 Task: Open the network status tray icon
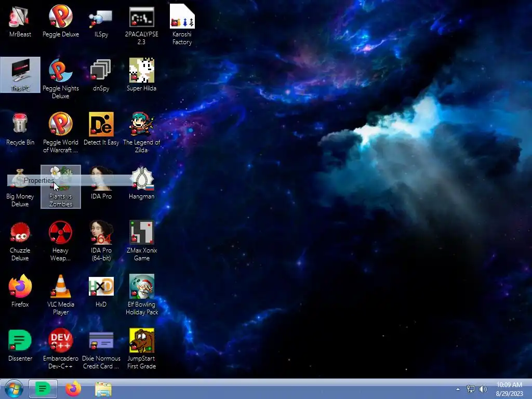pos(471,389)
